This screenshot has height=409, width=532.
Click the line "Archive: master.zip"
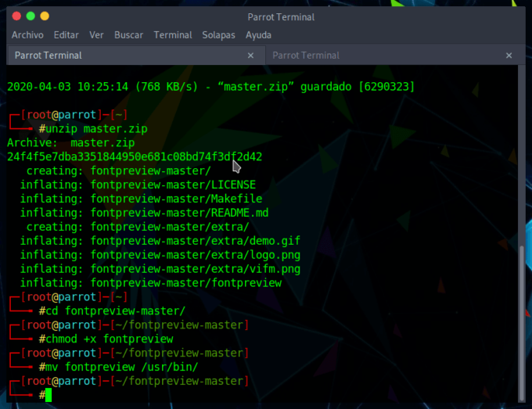71,143
